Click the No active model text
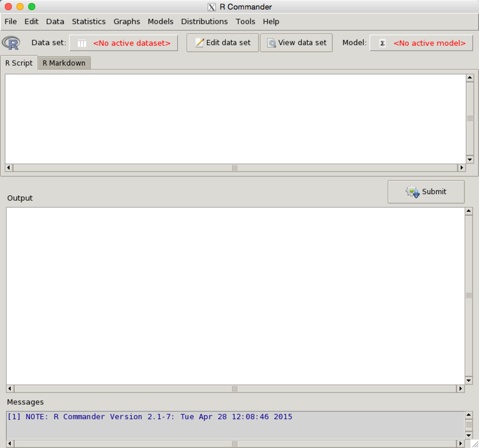 (x=429, y=43)
